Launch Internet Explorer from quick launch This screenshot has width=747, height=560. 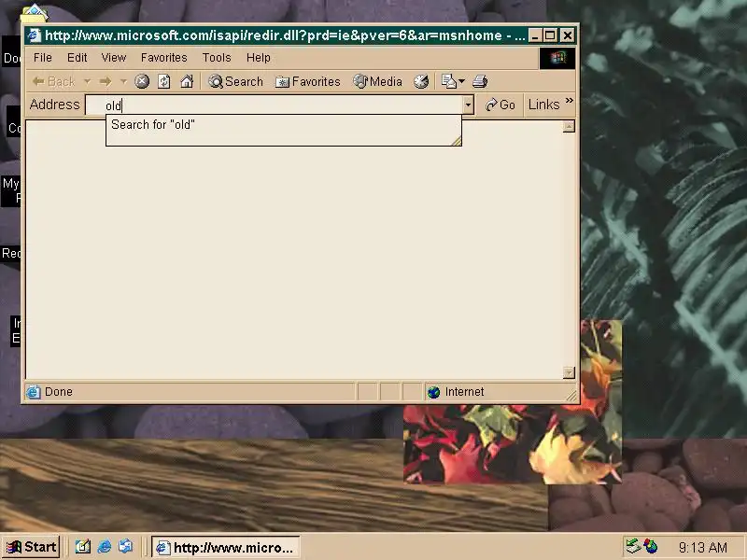click(x=105, y=547)
